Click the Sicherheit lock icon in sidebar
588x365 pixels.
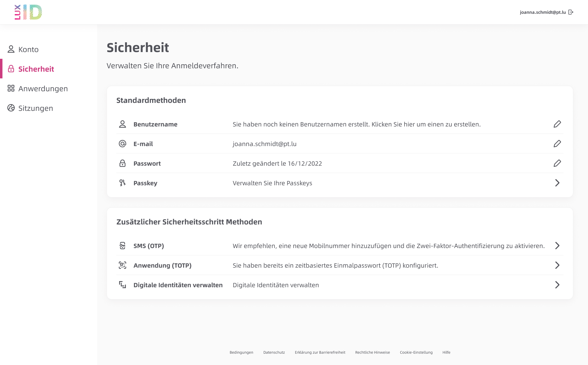click(11, 69)
